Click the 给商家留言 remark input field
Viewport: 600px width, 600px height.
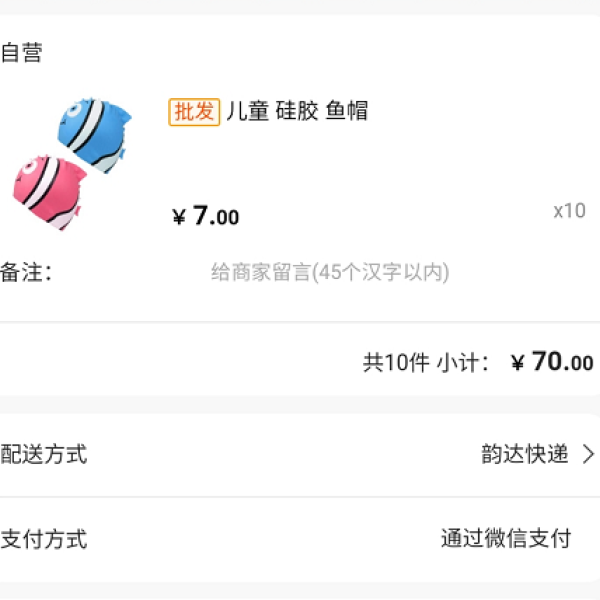click(330, 272)
